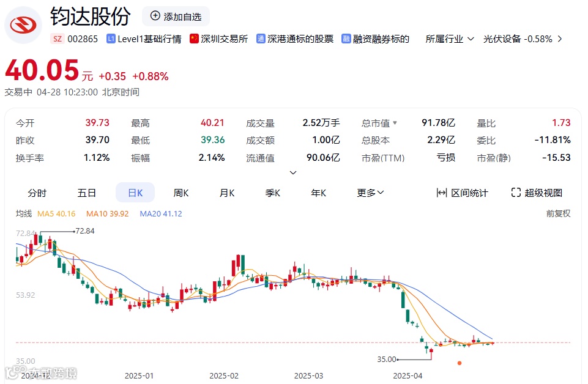588x384 pixels.
Task: Switch to 年K chart tab
Action: 318,193
